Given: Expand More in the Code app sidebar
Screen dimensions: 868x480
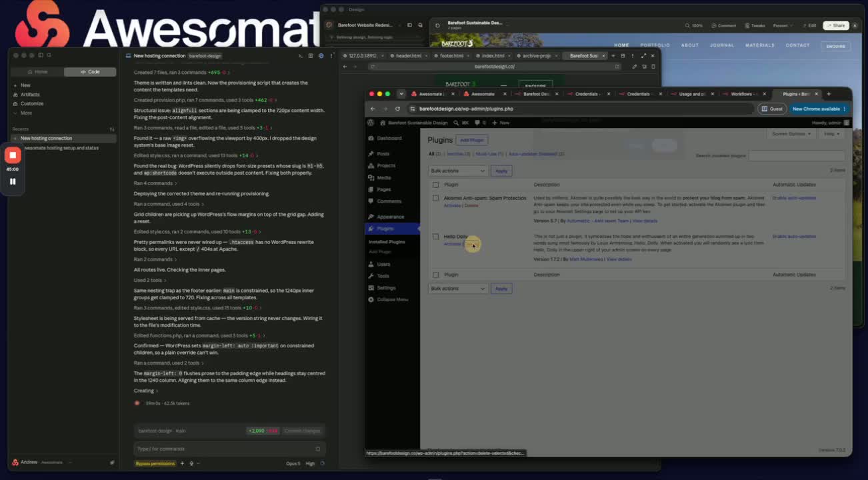Looking at the screenshot, I should (26, 113).
